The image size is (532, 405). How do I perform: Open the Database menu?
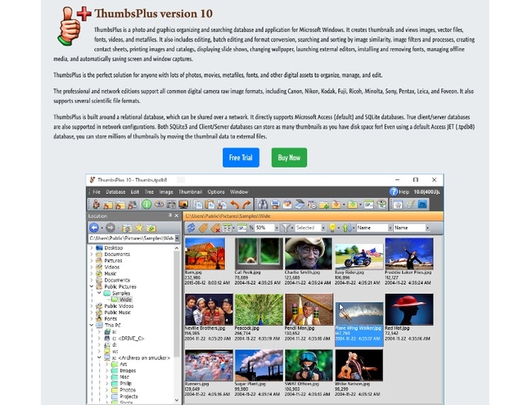[x=115, y=191]
